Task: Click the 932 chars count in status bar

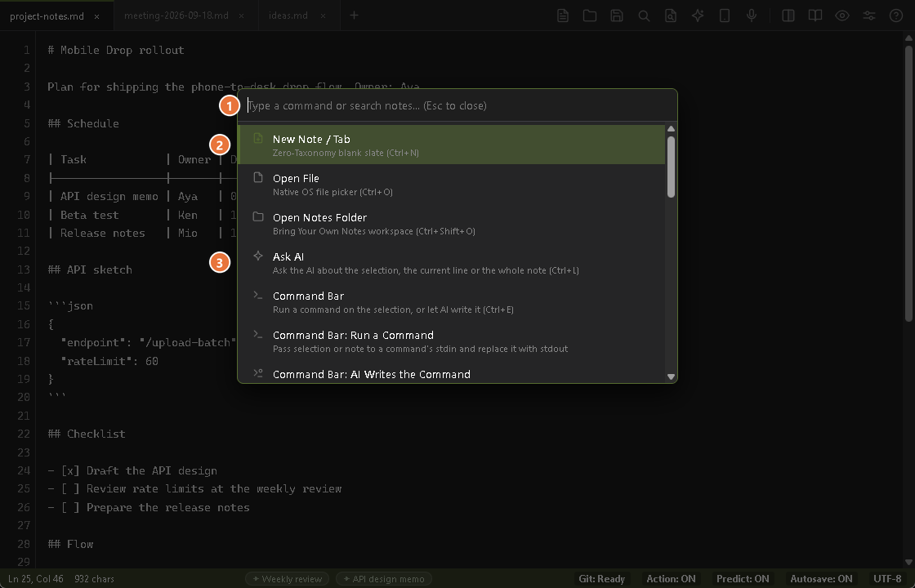Action: point(94,579)
